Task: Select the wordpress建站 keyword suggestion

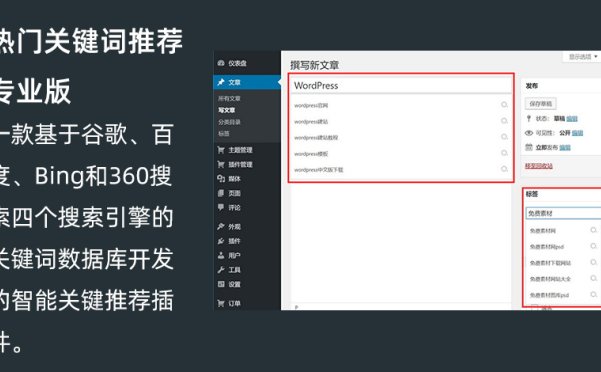Action: [311, 121]
